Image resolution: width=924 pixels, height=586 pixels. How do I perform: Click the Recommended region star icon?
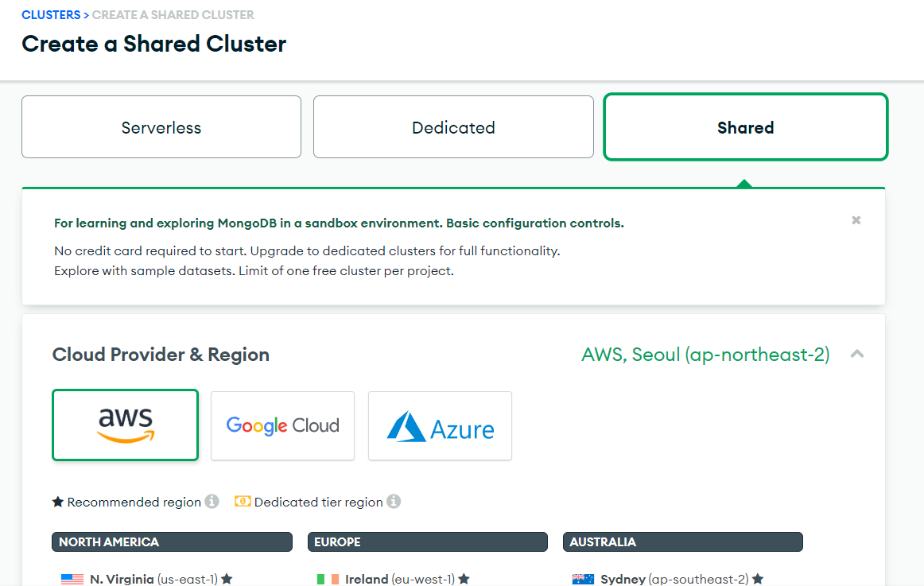coord(58,502)
